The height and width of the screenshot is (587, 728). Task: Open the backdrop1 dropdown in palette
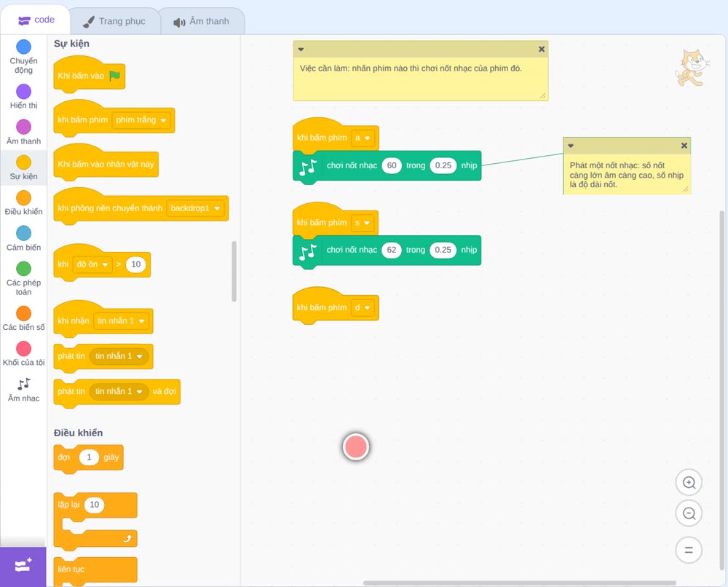coord(195,208)
